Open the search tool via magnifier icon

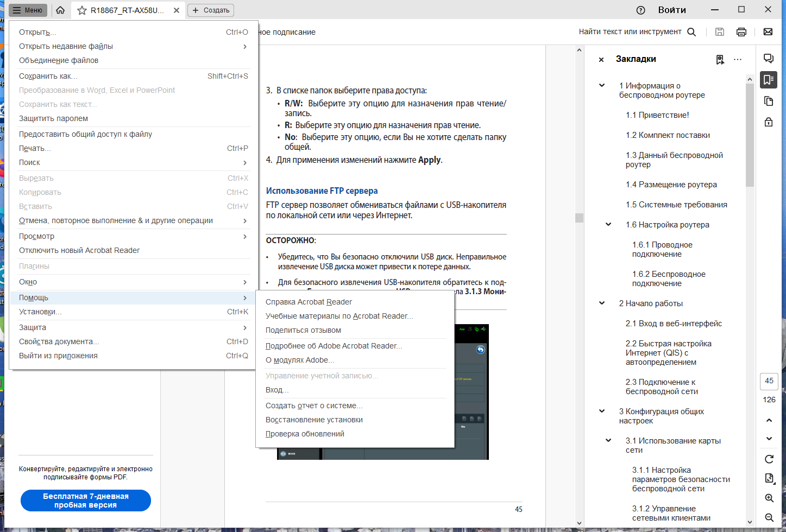691,31
